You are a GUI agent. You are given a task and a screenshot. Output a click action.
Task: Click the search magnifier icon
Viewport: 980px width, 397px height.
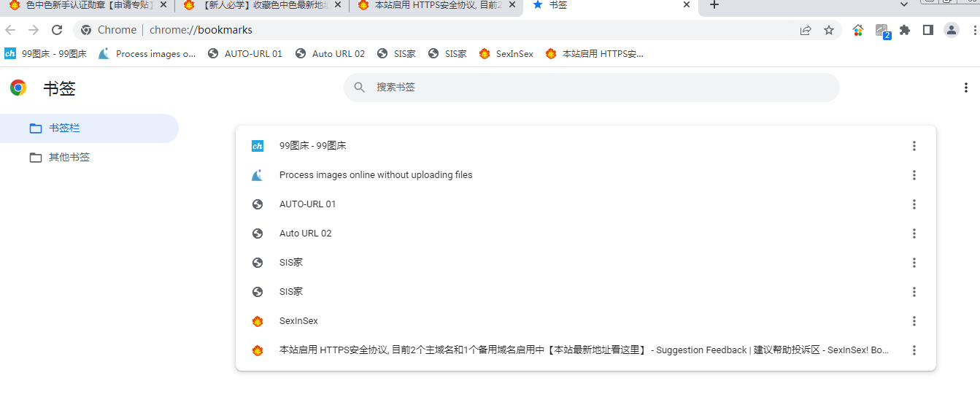(x=359, y=88)
